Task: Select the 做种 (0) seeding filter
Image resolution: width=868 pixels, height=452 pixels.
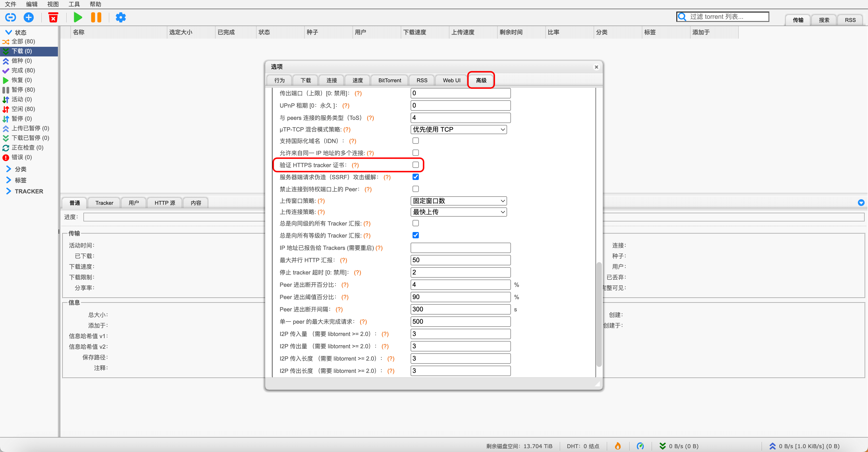Action: pos(29,61)
